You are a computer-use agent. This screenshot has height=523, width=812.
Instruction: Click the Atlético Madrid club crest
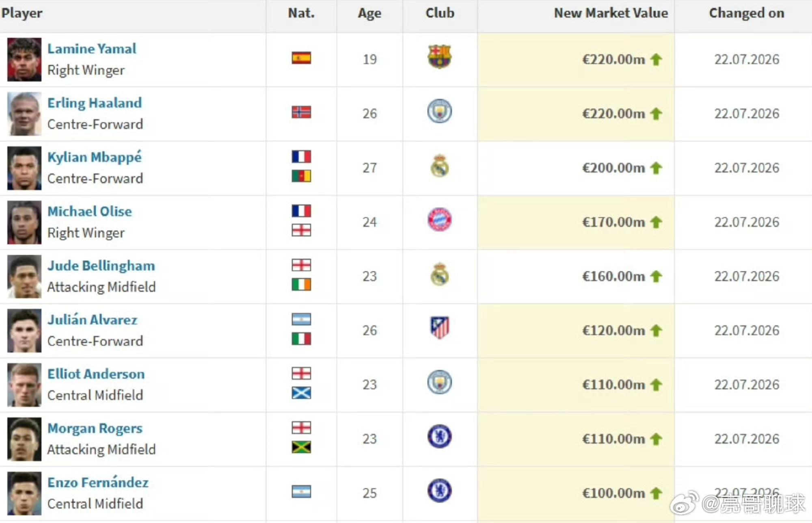tap(439, 328)
